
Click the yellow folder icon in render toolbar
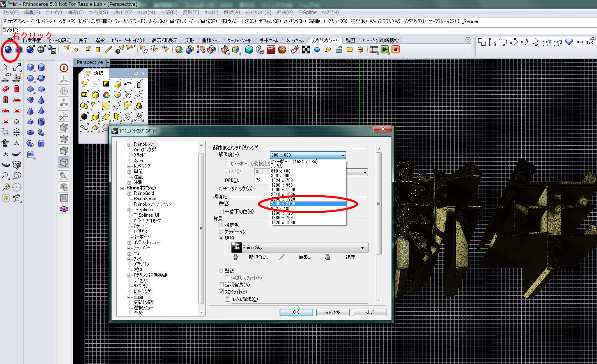coord(350,49)
